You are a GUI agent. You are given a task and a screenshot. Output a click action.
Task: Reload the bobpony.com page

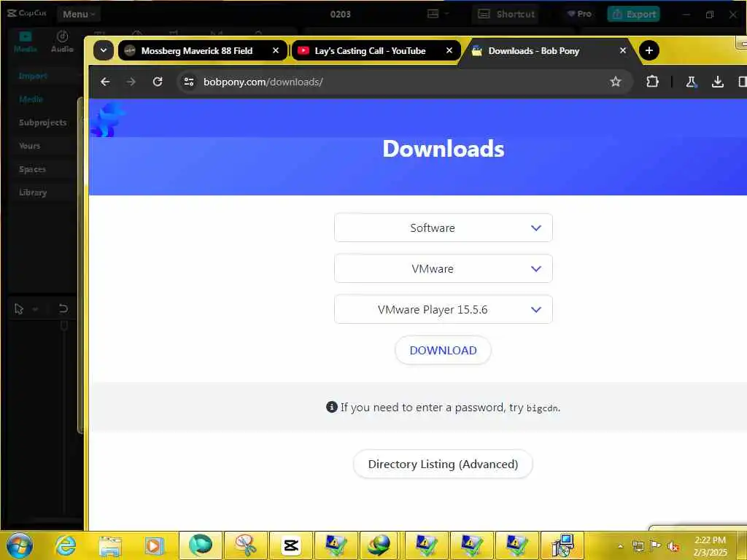click(x=158, y=82)
